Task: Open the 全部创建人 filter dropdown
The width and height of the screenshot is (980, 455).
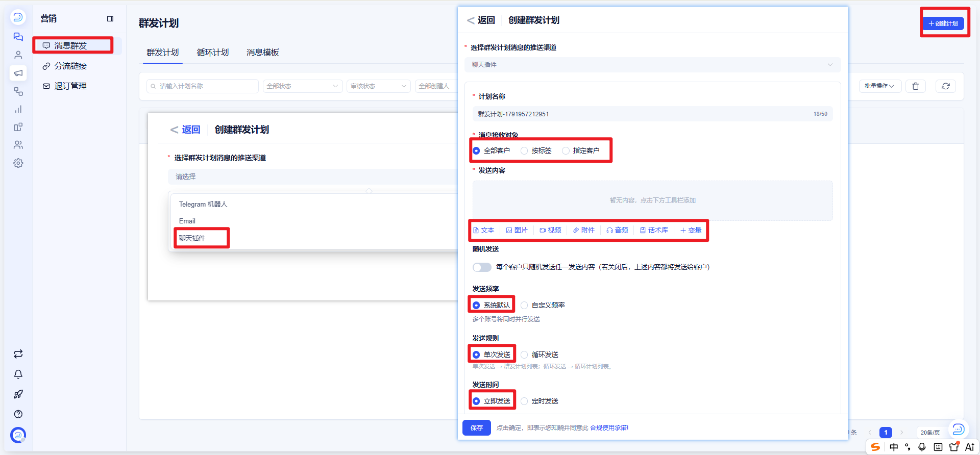Action: click(x=436, y=86)
